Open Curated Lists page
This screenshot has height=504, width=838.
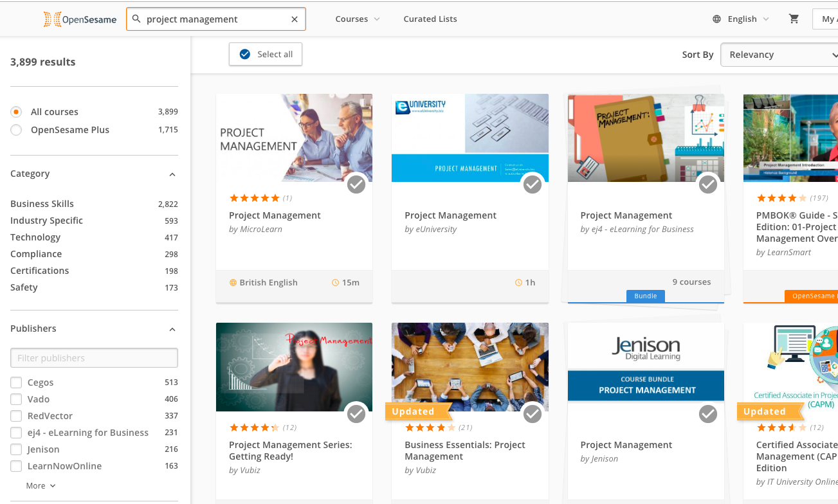430,19
